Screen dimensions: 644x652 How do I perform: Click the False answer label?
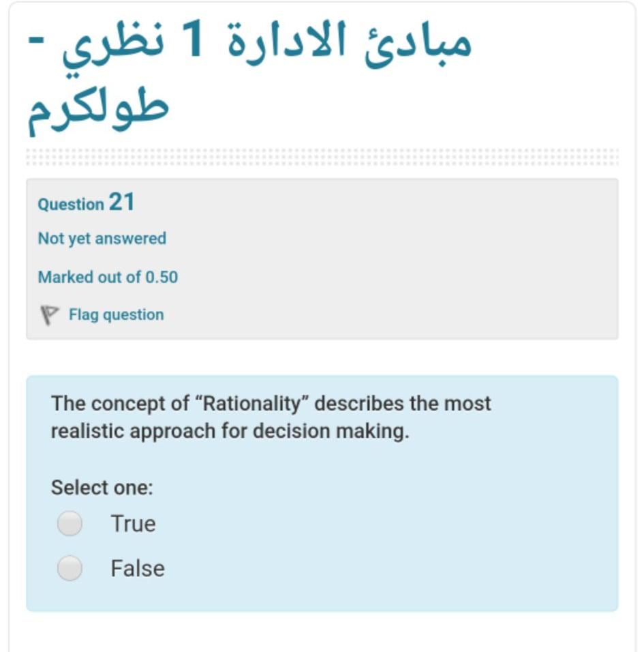point(138,567)
